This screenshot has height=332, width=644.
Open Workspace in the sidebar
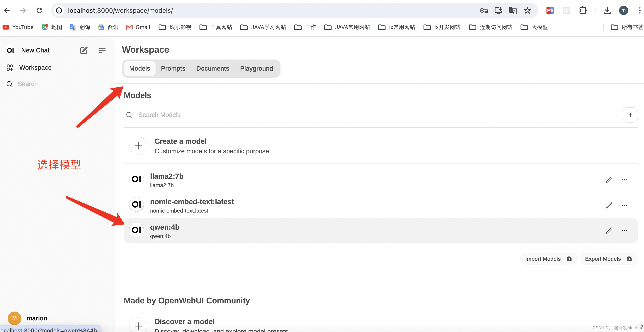click(x=35, y=68)
